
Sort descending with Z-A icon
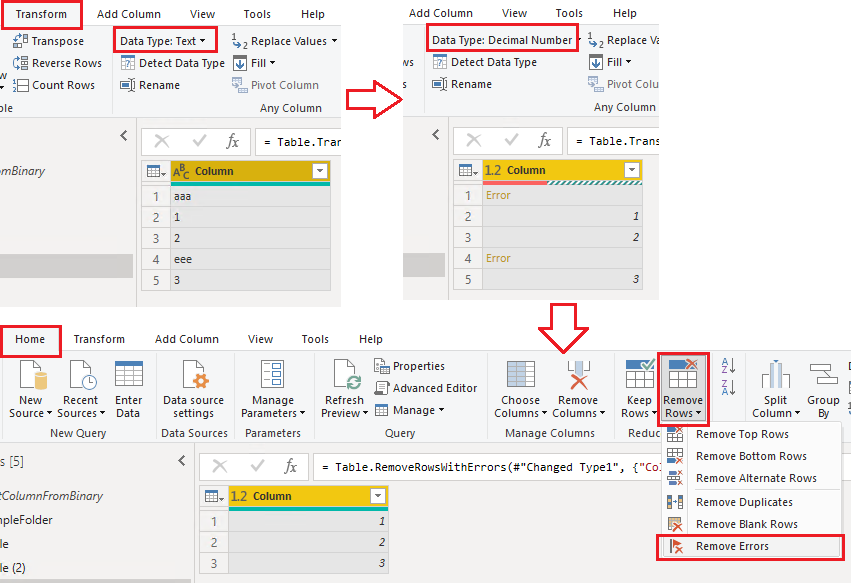click(x=728, y=388)
